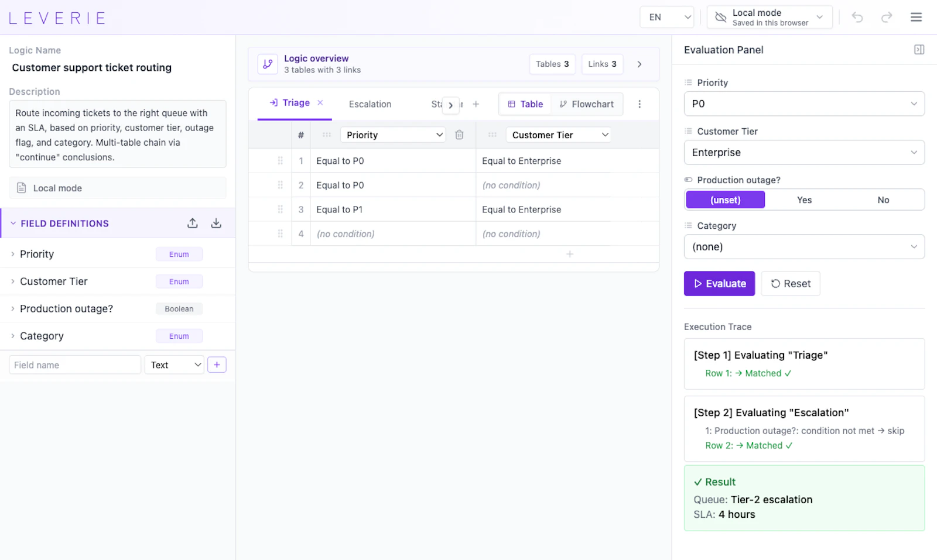Click the Description text area
Screen dimensions: 937x560
coord(117,134)
